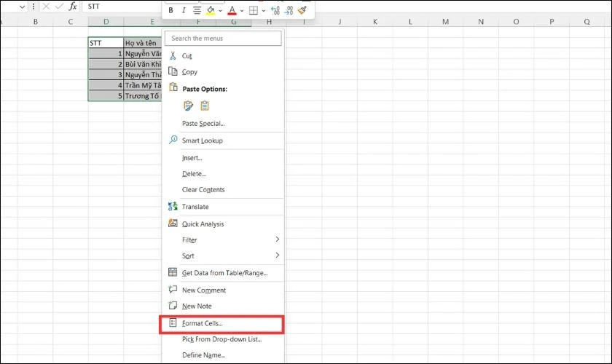The image size is (612, 364).
Task: Click the cell starting with Bùi Văn
Action: (x=143, y=64)
